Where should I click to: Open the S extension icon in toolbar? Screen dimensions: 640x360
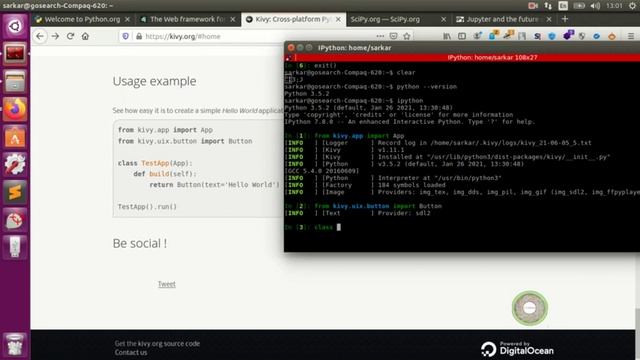537,36
